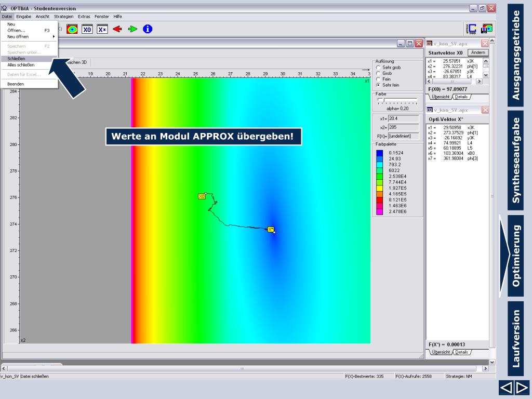Minimize the inner diagram window
This screenshot has width=532, height=399.
tap(401, 44)
